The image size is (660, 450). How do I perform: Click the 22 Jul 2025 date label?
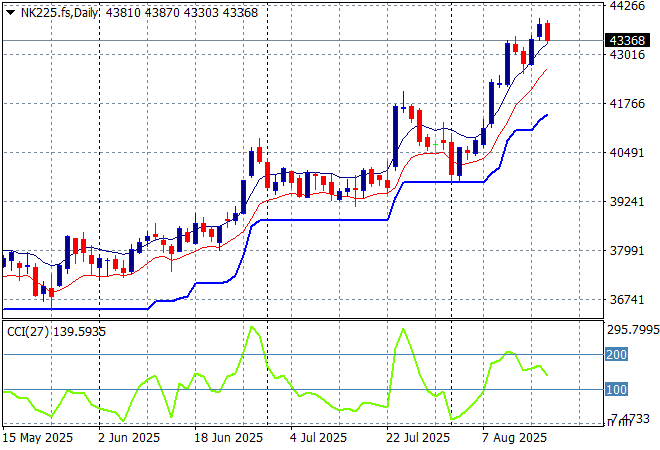(x=418, y=438)
